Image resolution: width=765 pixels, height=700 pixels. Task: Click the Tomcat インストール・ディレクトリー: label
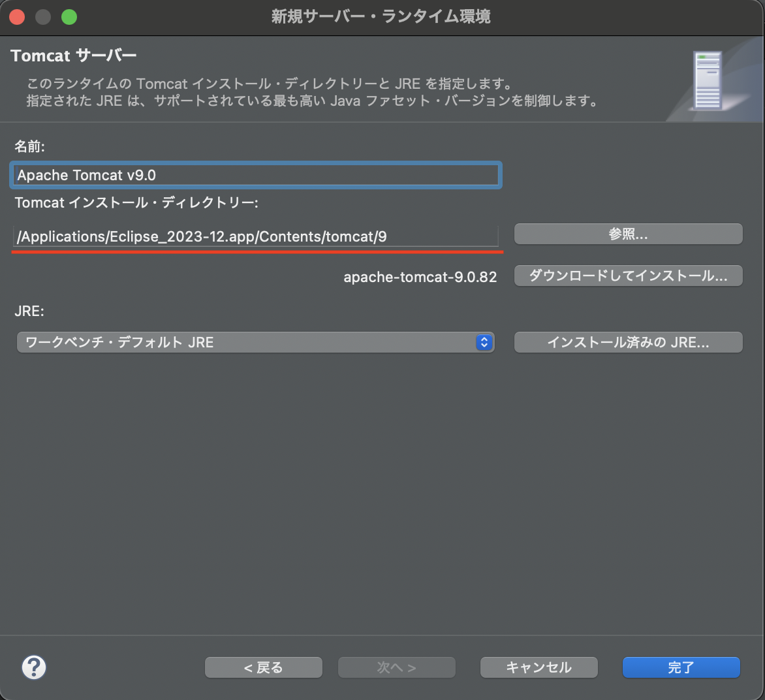(136, 202)
